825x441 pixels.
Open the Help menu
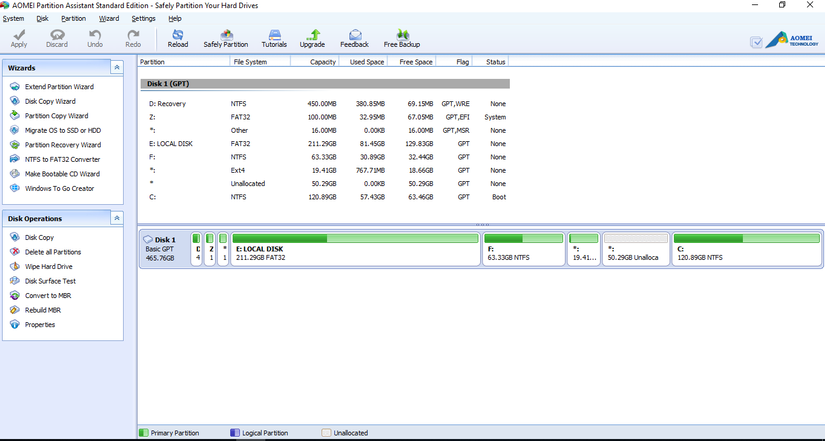click(x=175, y=18)
